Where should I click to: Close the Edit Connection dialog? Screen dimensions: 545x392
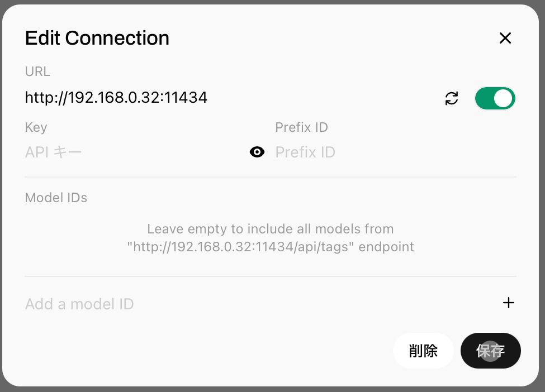505,38
